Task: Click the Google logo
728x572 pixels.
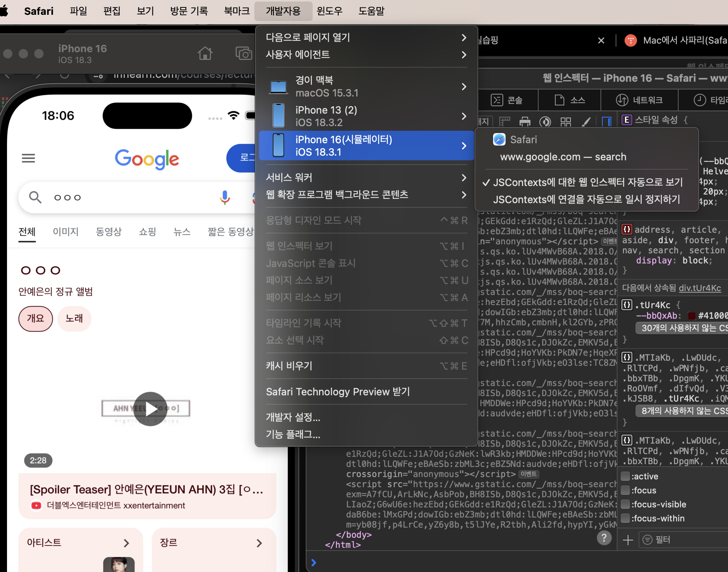Action: [x=147, y=159]
